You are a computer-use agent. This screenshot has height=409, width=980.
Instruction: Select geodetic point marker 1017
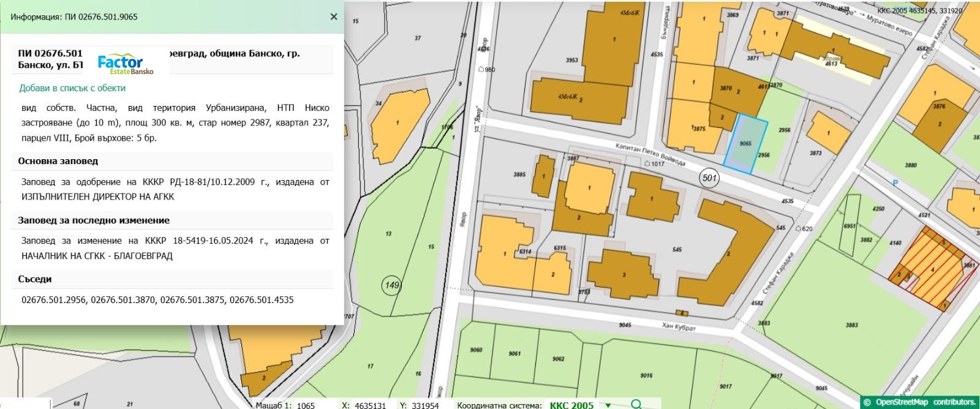[x=654, y=164]
